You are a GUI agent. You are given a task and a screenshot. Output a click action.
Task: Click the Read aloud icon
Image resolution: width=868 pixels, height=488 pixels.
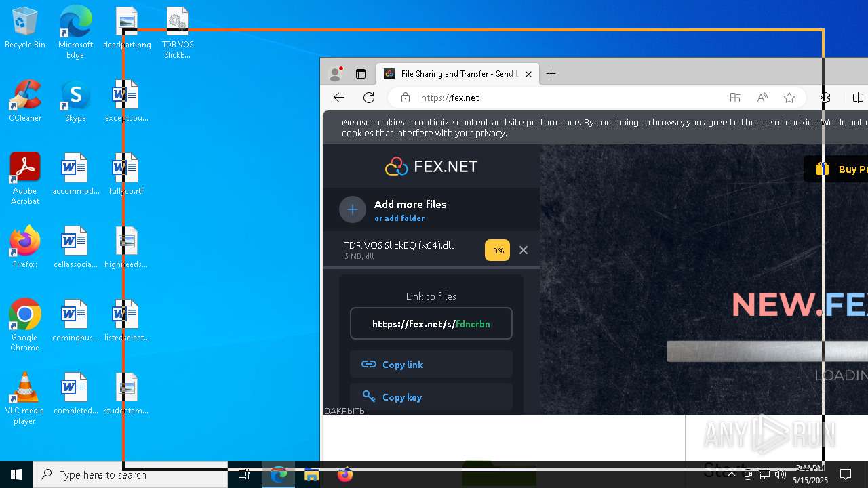coord(762,98)
